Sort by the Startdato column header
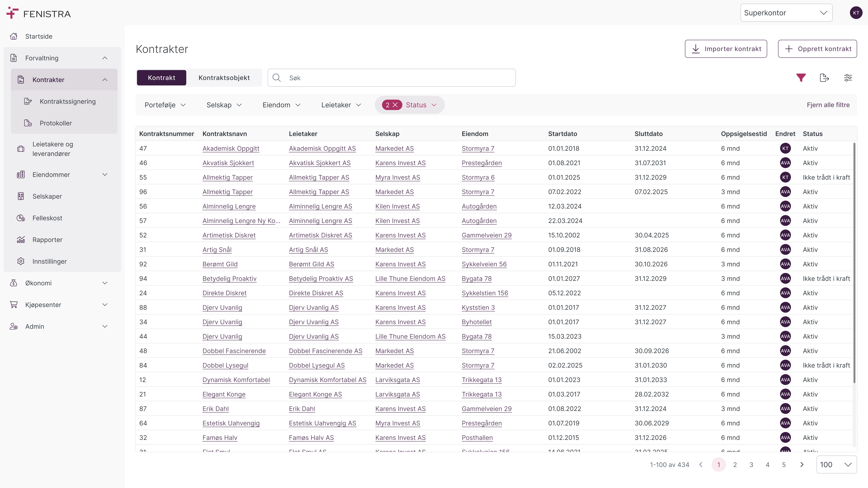 (562, 134)
